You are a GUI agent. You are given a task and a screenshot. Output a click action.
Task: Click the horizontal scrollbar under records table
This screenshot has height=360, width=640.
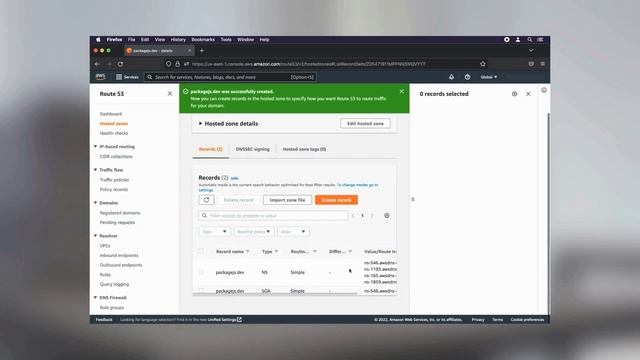point(275,293)
